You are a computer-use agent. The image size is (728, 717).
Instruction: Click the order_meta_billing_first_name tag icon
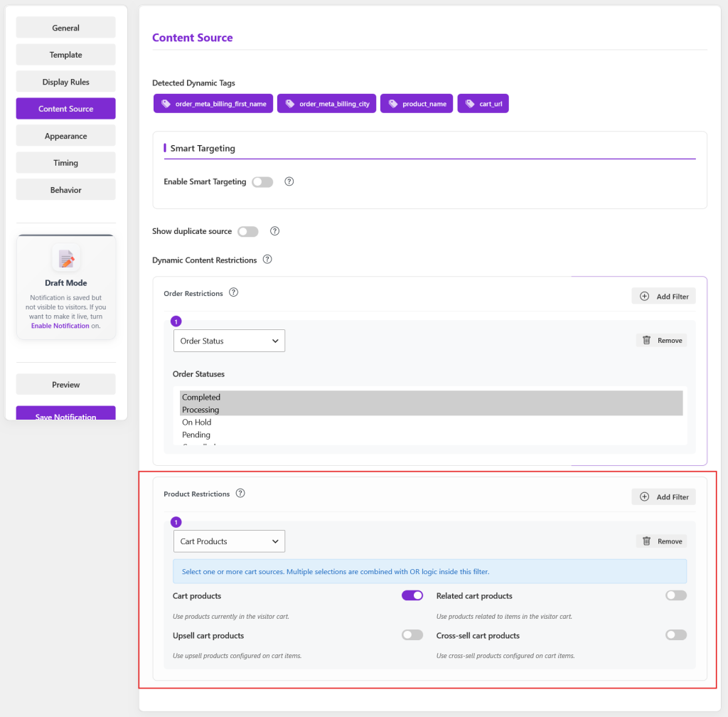tap(166, 104)
